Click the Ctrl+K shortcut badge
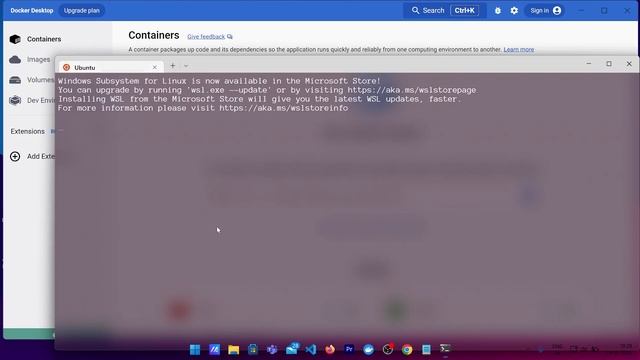Screen dimensions: 640x360 pos(465,11)
